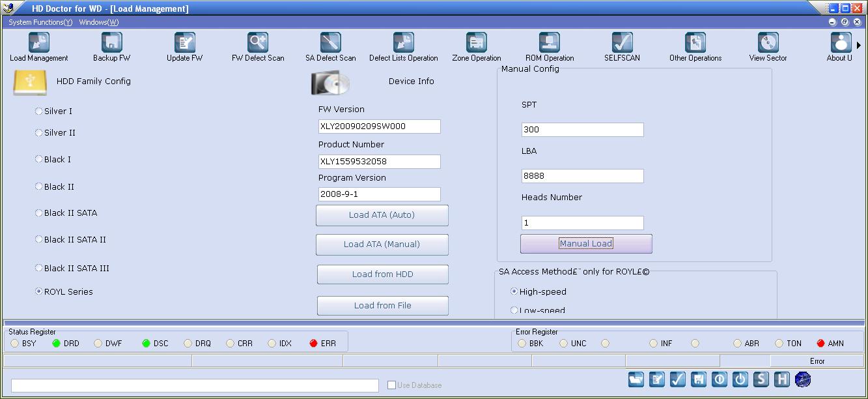
Task: Launch SA Defect Scan
Action: click(331, 43)
